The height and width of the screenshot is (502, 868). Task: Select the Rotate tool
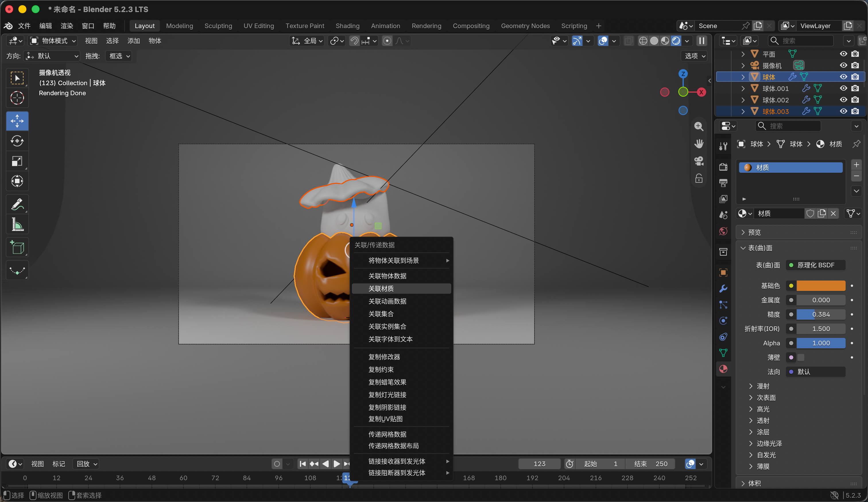17,141
